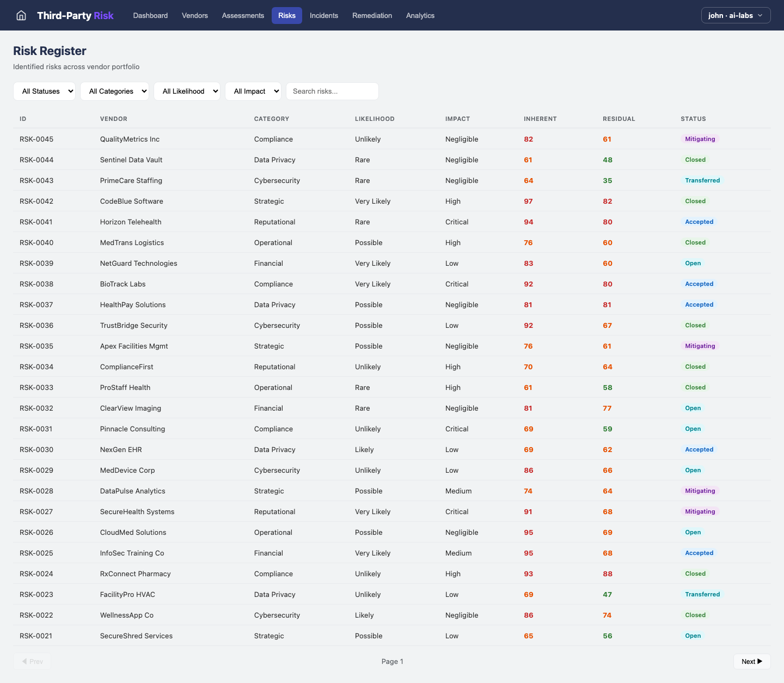Viewport: 784px width, 683px height.
Task: View the Analytics tab
Action: [420, 15]
